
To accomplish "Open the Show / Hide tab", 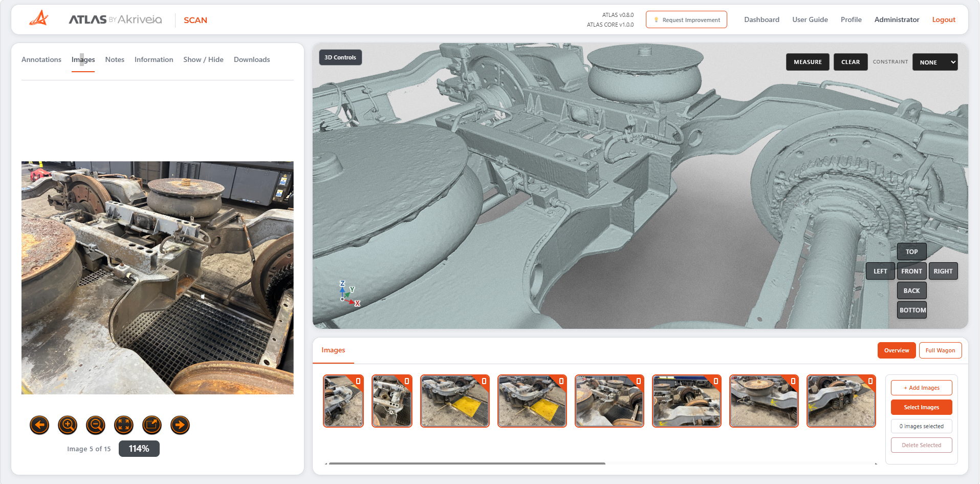I will (204, 59).
